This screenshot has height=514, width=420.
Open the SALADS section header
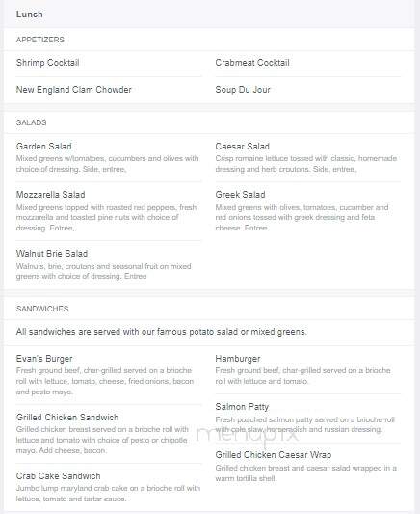tap(32, 122)
